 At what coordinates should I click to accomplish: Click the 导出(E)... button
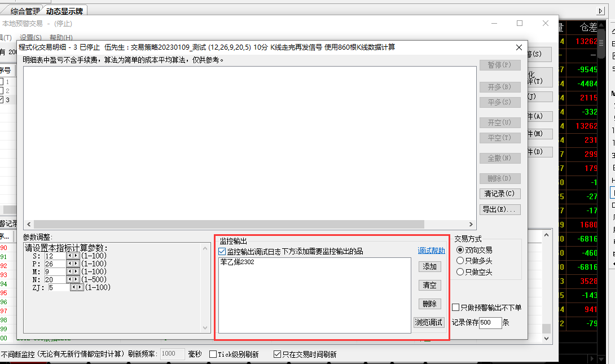pos(500,209)
